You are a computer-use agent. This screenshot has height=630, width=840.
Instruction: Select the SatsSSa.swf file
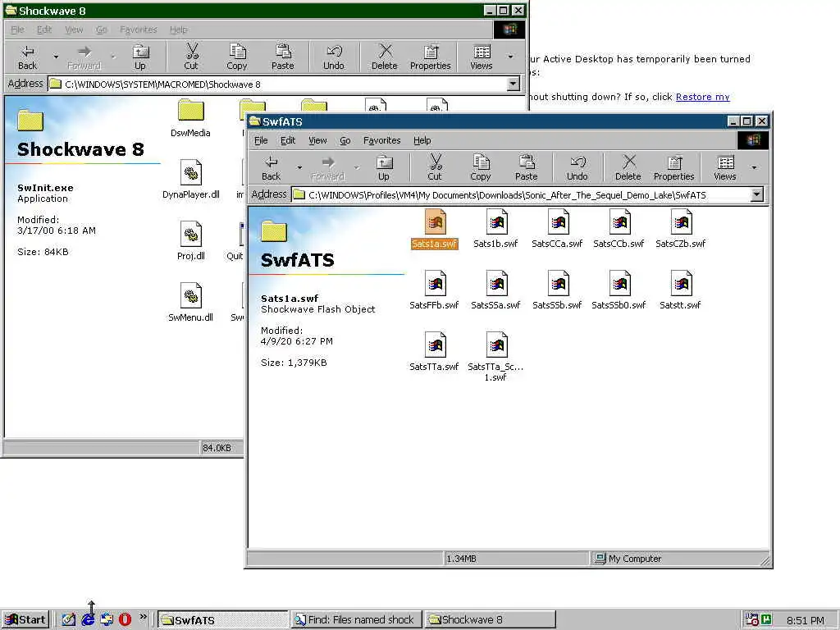[x=495, y=290]
